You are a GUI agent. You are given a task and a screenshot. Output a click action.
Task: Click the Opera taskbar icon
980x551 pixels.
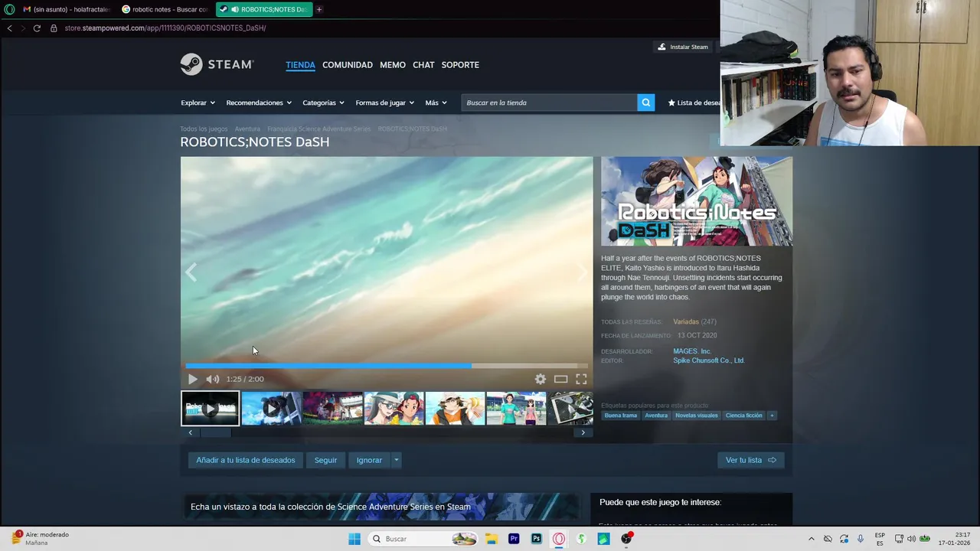[x=559, y=539]
